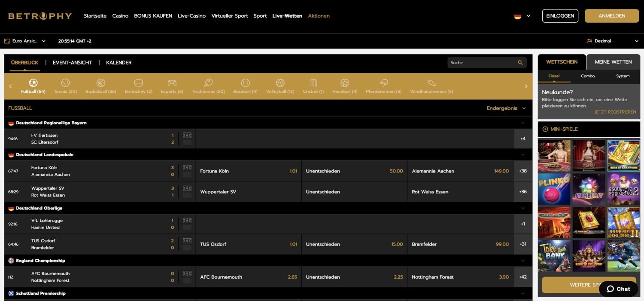The height and width of the screenshot is (301, 644).
Task: Open Book of Champions game thumbnail
Action: pyautogui.click(x=624, y=156)
